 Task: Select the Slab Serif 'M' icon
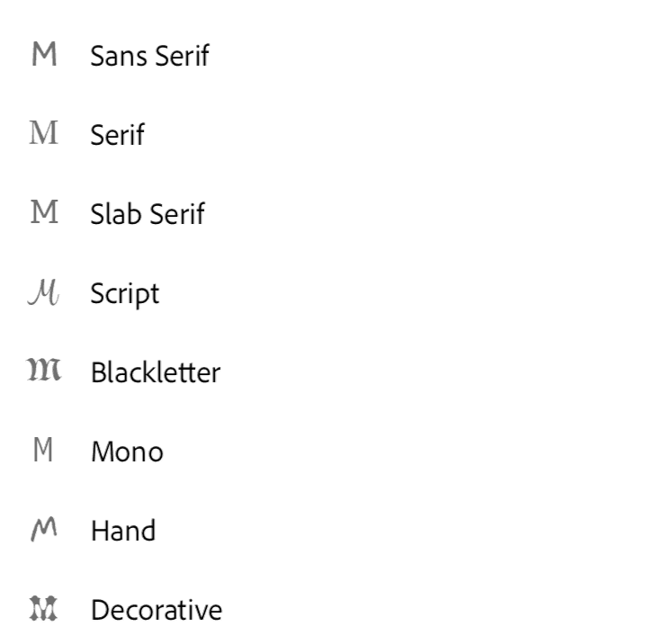tap(44, 214)
